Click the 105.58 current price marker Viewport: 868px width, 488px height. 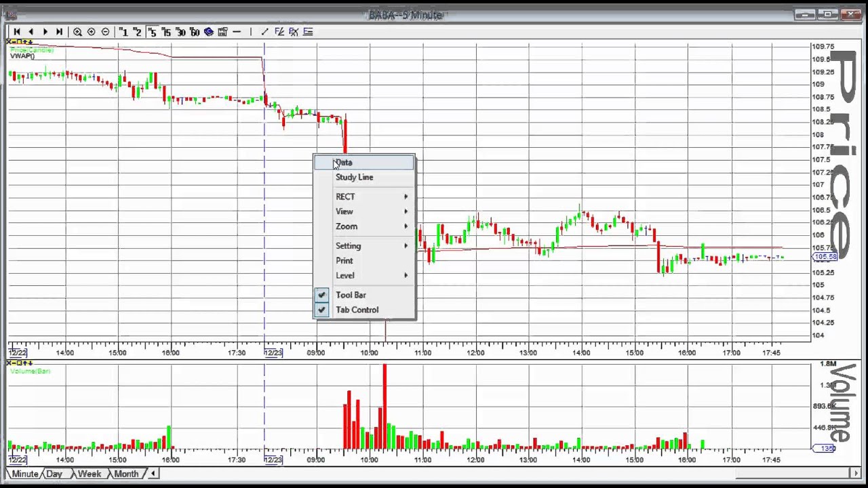pos(825,257)
